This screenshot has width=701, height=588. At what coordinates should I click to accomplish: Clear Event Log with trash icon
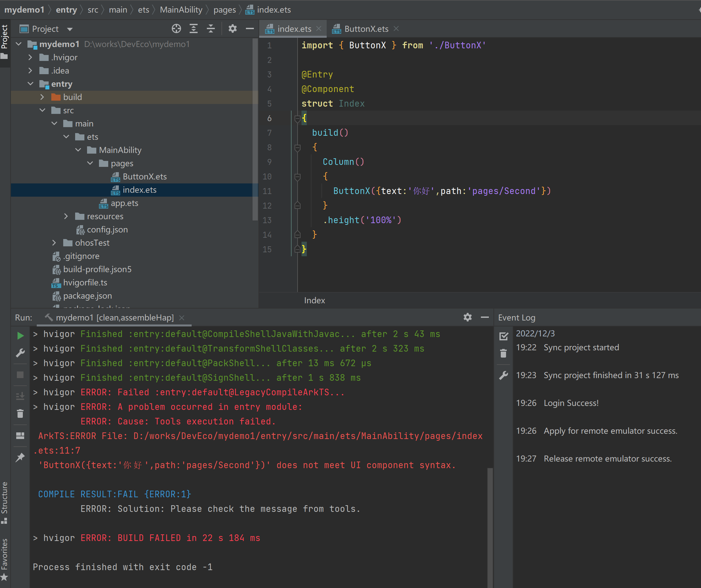pyautogui.click(x=503, y=353)
